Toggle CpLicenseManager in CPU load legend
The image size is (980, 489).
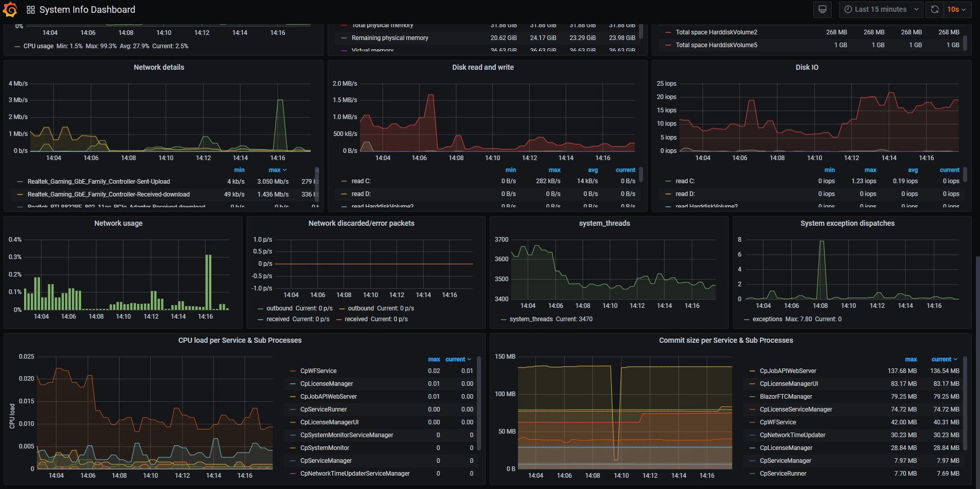[327, 384]
